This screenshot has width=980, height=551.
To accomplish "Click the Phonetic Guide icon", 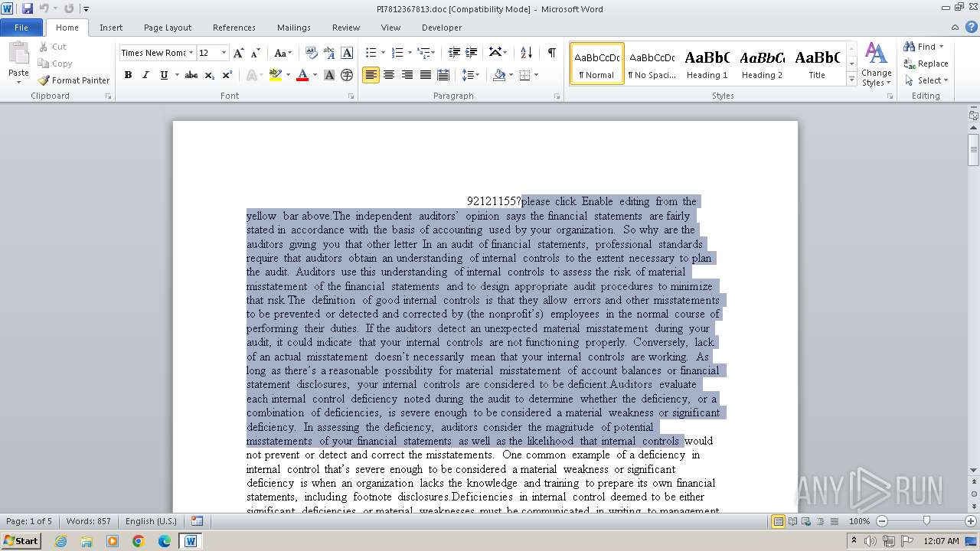I will point(329,53).
